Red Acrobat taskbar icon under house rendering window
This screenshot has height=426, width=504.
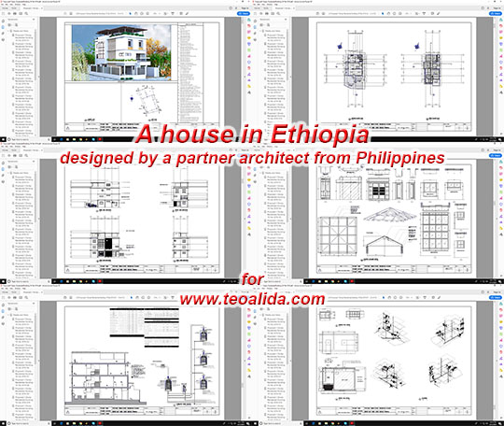coord(100,139)
